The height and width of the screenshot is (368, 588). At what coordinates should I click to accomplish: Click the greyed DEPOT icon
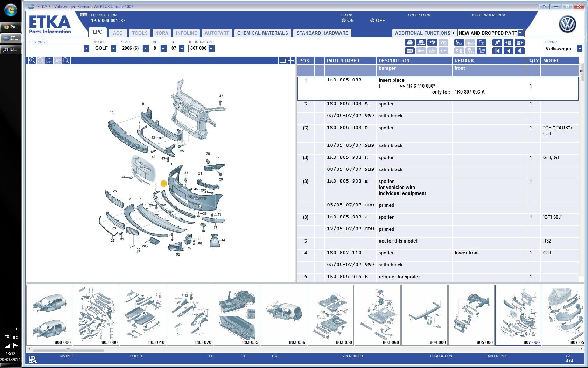[x=470, y=42]
